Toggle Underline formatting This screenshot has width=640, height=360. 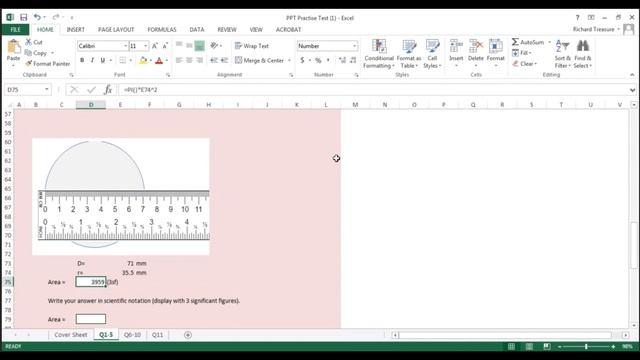102,60
